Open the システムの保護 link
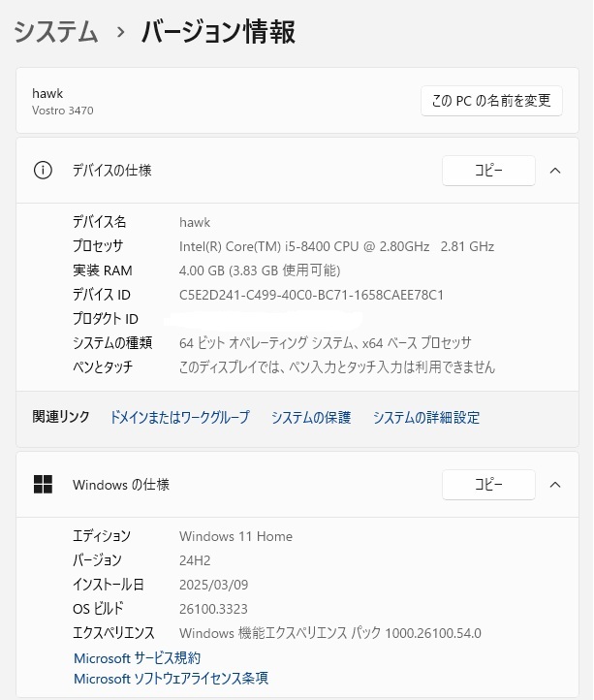594x700 pixels. pos(310,418)
